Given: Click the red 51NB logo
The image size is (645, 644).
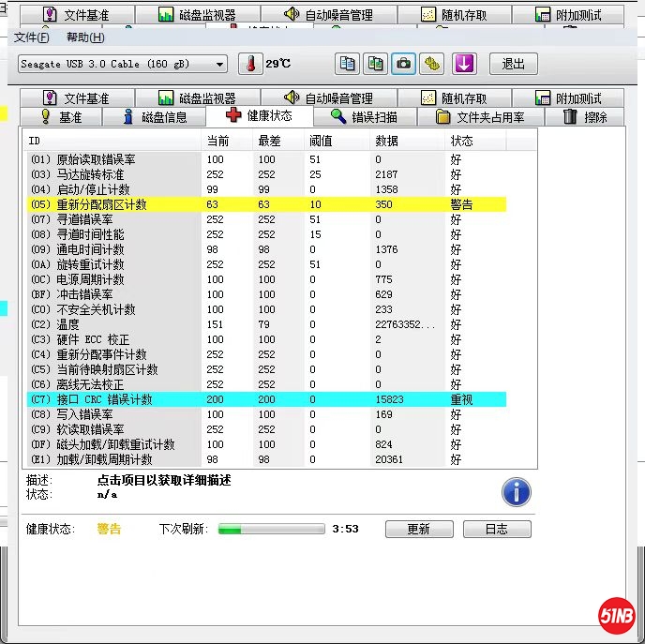Looking at the screenshot, I should pos(618,616).
